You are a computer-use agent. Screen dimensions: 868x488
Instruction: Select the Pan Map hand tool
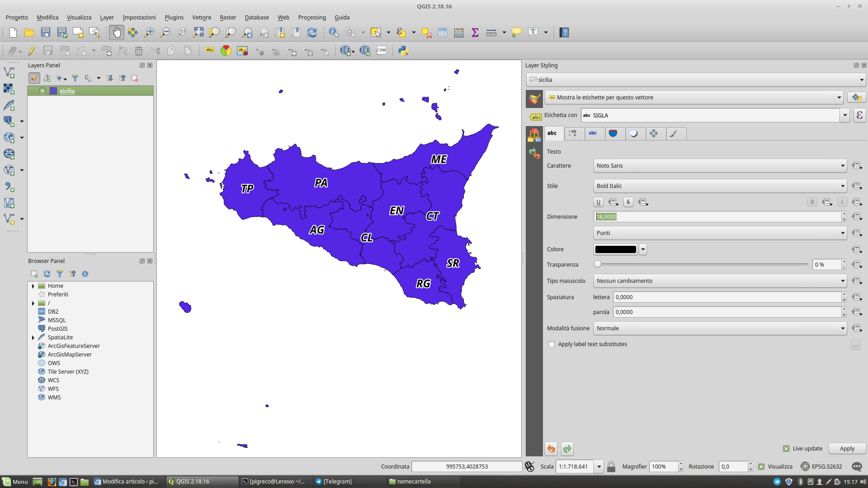(x=117, y=33)
